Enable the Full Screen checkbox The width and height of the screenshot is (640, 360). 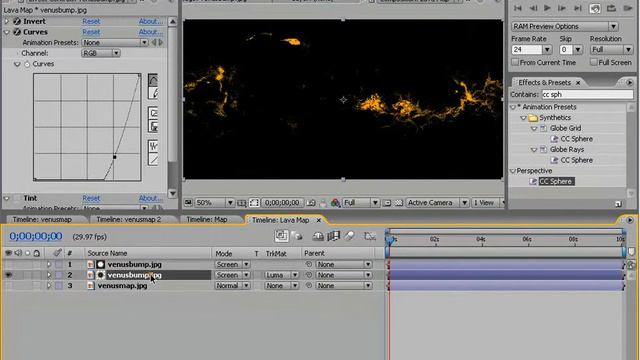click(593, 62)
